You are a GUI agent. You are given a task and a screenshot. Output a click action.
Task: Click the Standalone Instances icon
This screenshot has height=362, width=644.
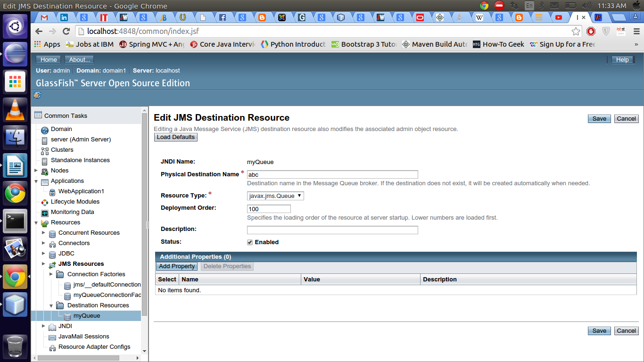pyautogui.click(x=45, y=161)
